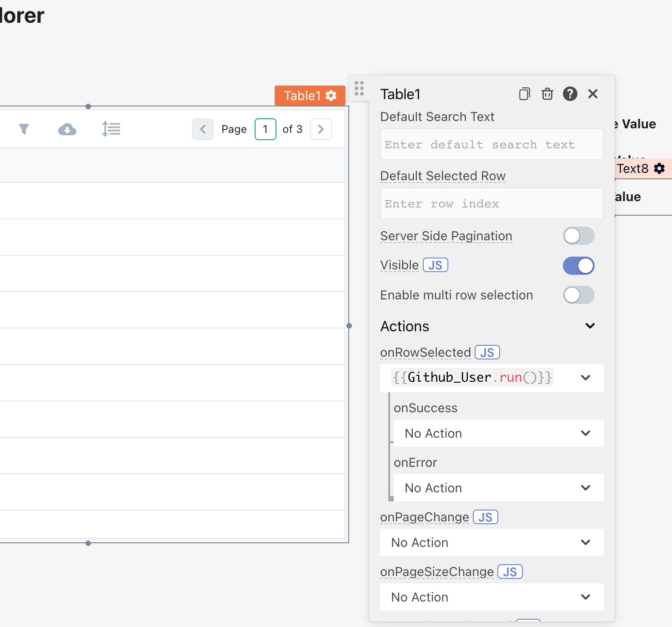Viewport: 672px width, 627px height.
Task: Enable Server Side Pagination toggle
Action: pyautogui.click(x=578, y=236)
